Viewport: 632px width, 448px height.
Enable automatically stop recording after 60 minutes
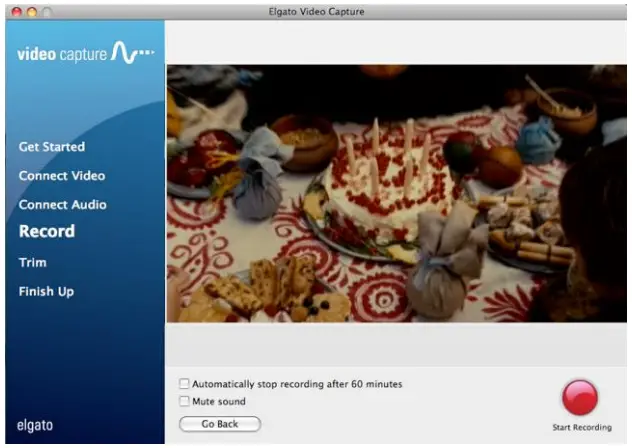[x=184, y=383]
